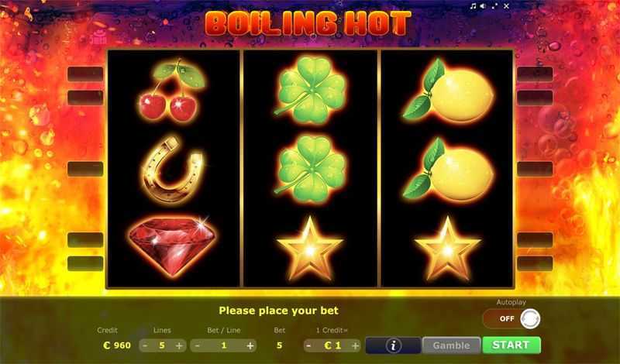Click the Gamble button

point(451,345)
